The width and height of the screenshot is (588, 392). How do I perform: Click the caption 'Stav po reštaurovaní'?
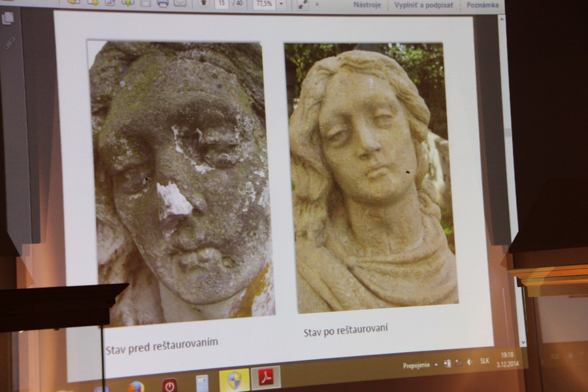[346, 331]
